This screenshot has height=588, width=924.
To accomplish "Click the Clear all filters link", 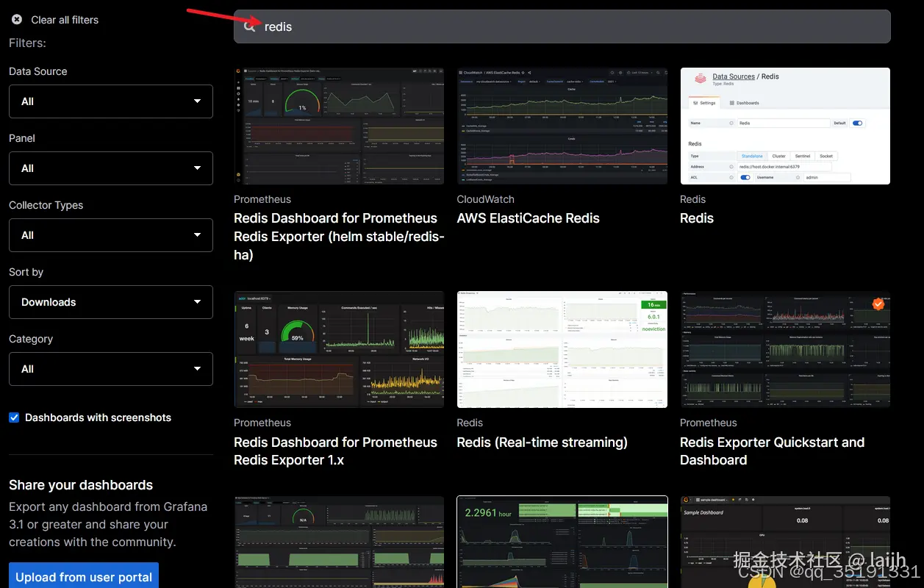I will coord(65,20).
